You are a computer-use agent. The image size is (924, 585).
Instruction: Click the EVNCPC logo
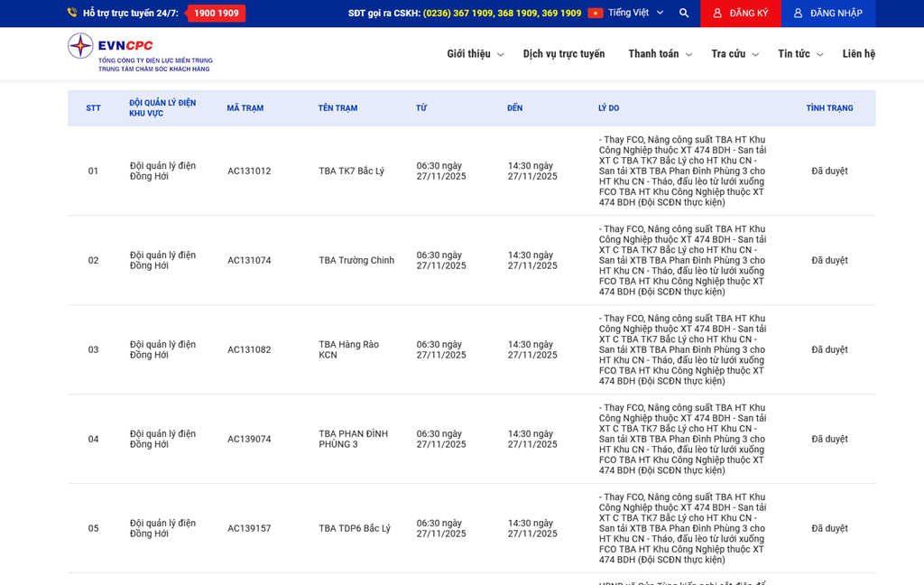click(x=140, y=52)
